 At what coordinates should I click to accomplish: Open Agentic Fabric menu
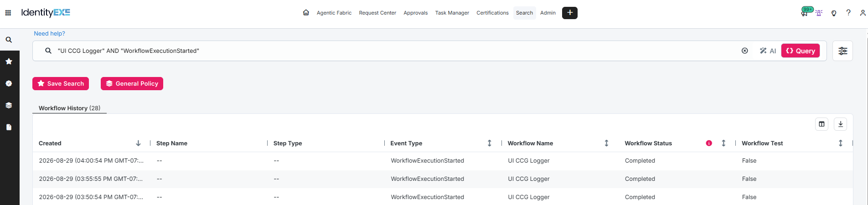334,13
